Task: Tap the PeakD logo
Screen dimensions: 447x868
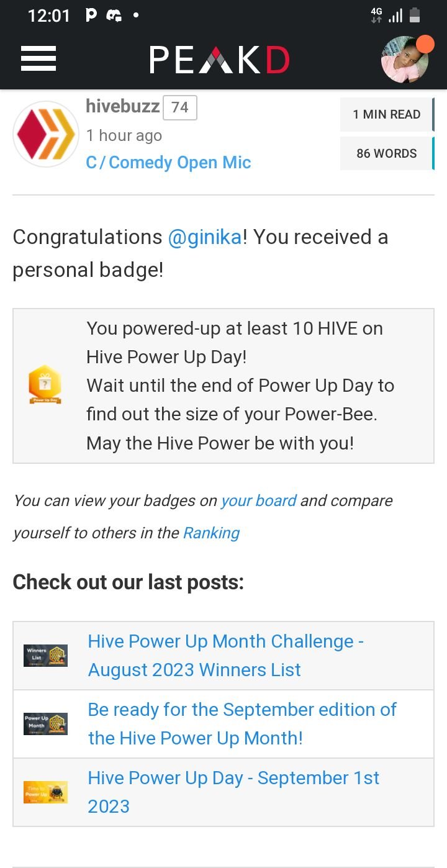Action: pos(219,60)
